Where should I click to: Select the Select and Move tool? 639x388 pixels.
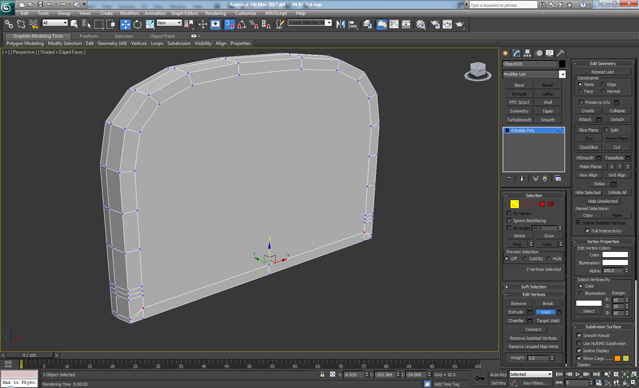(x=125, y=24)
